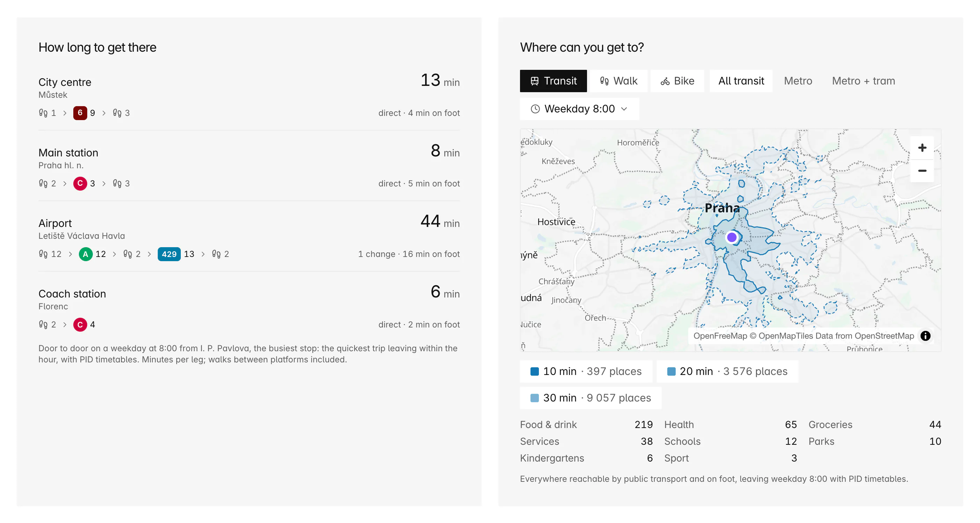This screenshot has width=980, height=523.
Task: Zoom in the map with plus button
Action: (922, 148)
